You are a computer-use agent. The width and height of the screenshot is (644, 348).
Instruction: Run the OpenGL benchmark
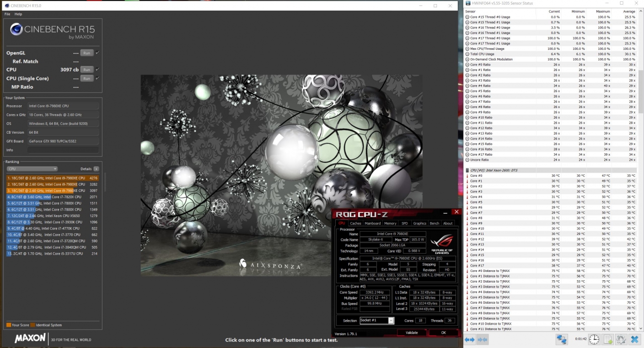(86, 53)
